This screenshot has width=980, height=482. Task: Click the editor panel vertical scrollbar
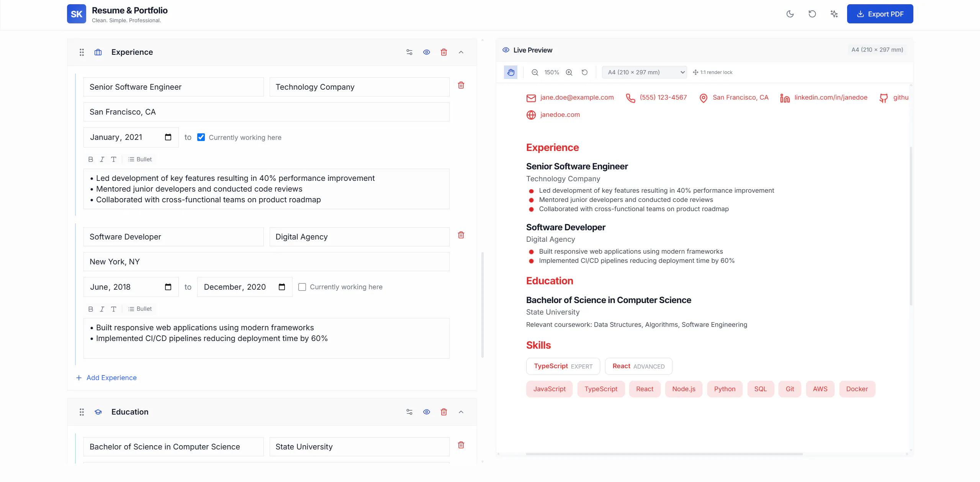pyautogui.click(x=482, y=305)
